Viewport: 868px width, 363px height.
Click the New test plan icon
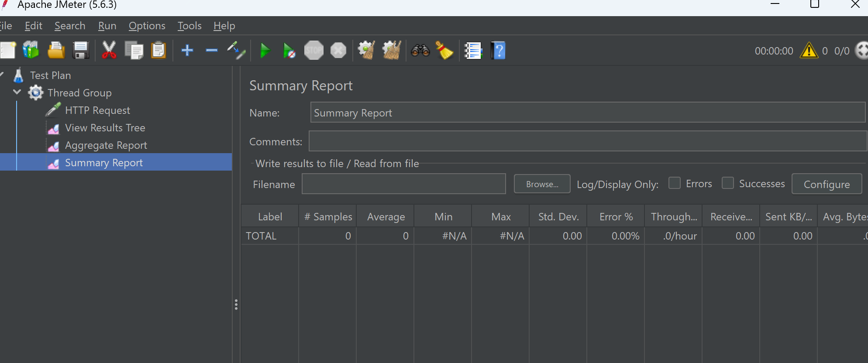pyautogui.click(x=7, y=51)
